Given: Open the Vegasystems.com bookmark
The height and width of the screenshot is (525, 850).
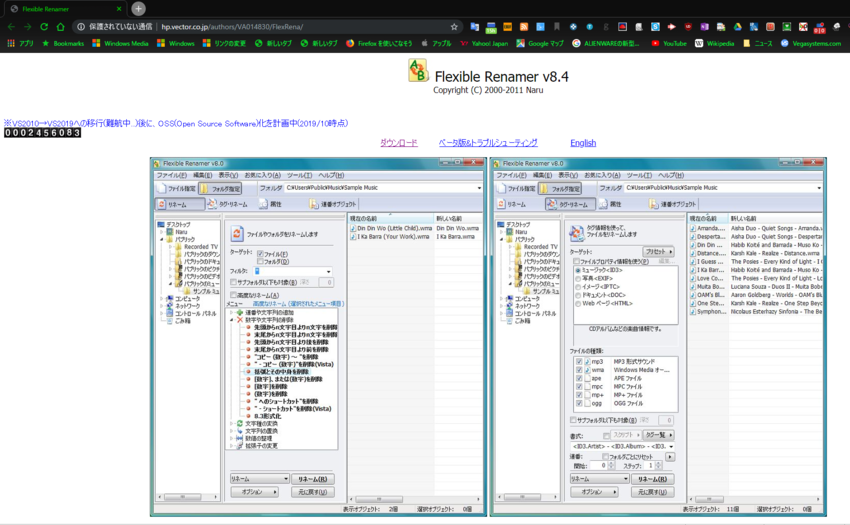Looking at the screenshot, I should 811,43.
